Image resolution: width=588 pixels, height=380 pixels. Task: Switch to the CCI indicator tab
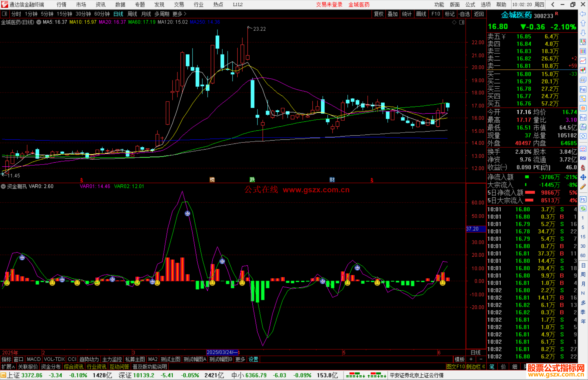[72, 359]
